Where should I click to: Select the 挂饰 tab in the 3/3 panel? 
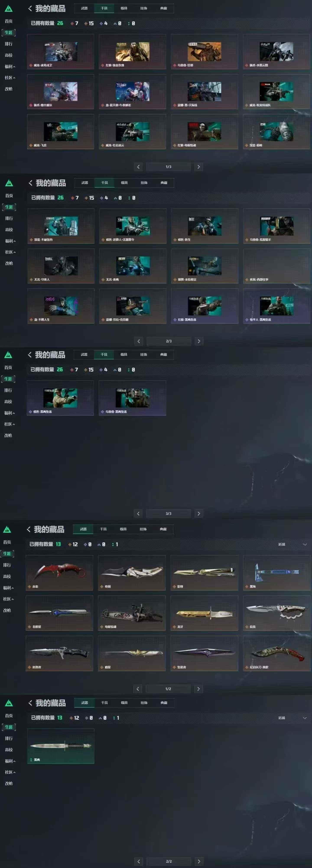point(143,355)
